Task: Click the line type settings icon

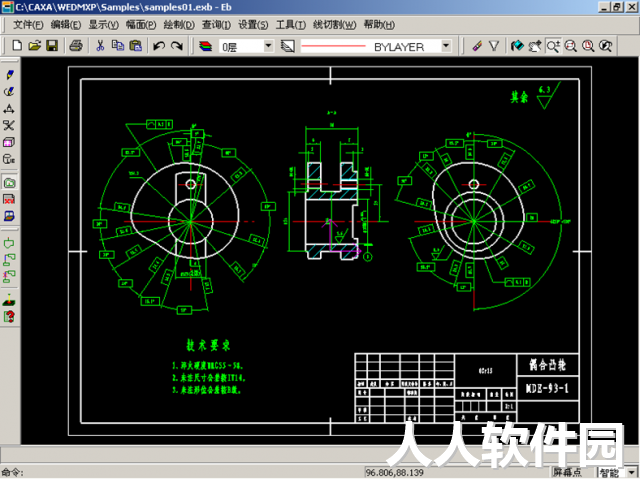Action: tap(287, 46)
